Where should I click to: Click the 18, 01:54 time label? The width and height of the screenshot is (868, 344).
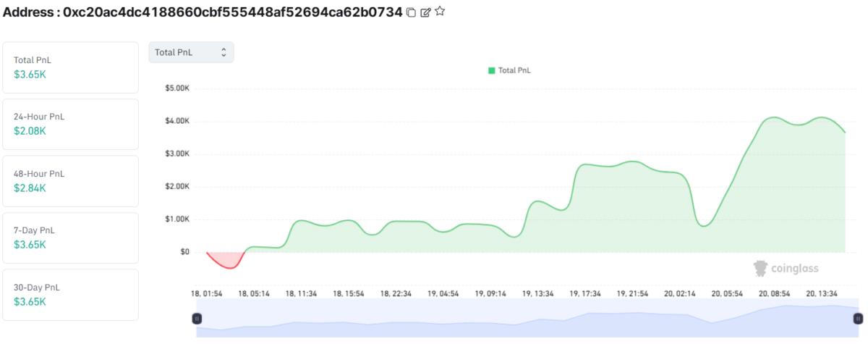point(207,293)
